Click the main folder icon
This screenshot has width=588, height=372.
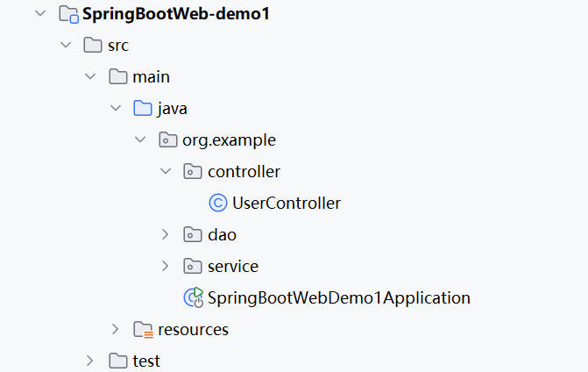[118, 77]
